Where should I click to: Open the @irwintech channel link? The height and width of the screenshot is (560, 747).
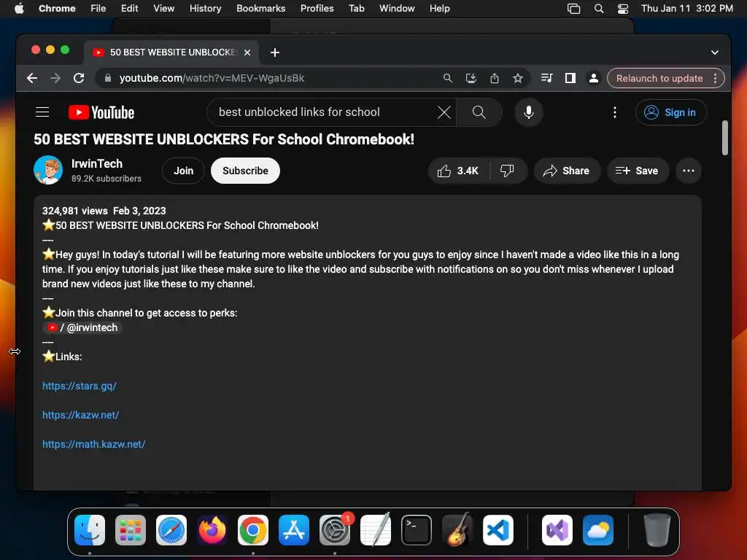click(82, 327)
